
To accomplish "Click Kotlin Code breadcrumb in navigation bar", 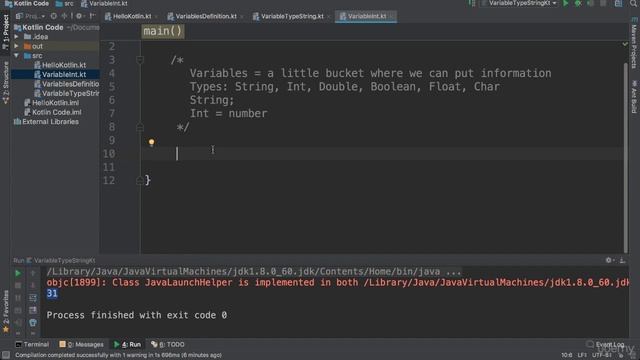I will 27,3.
